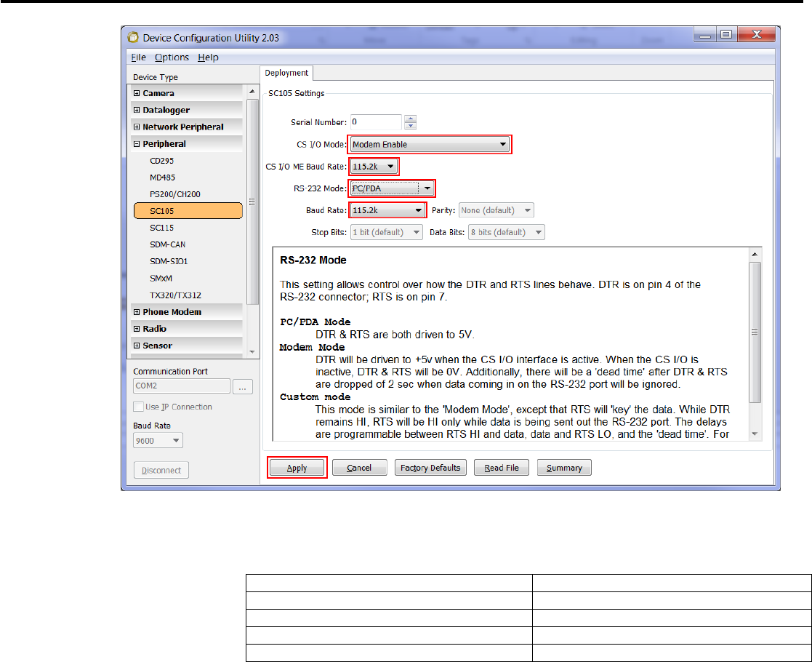Select SDM-SIO1 in the device list

click(169, 261)
